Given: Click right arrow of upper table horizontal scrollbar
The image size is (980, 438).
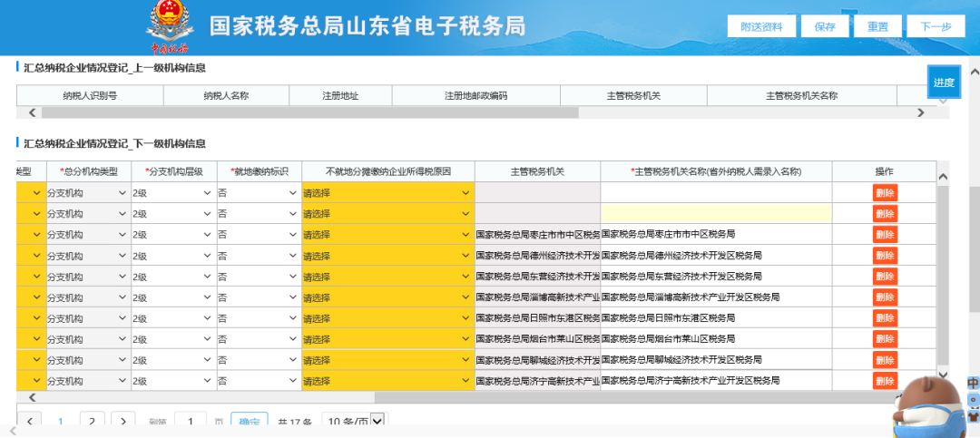Looking at the screenshot, I should (920, 112).
